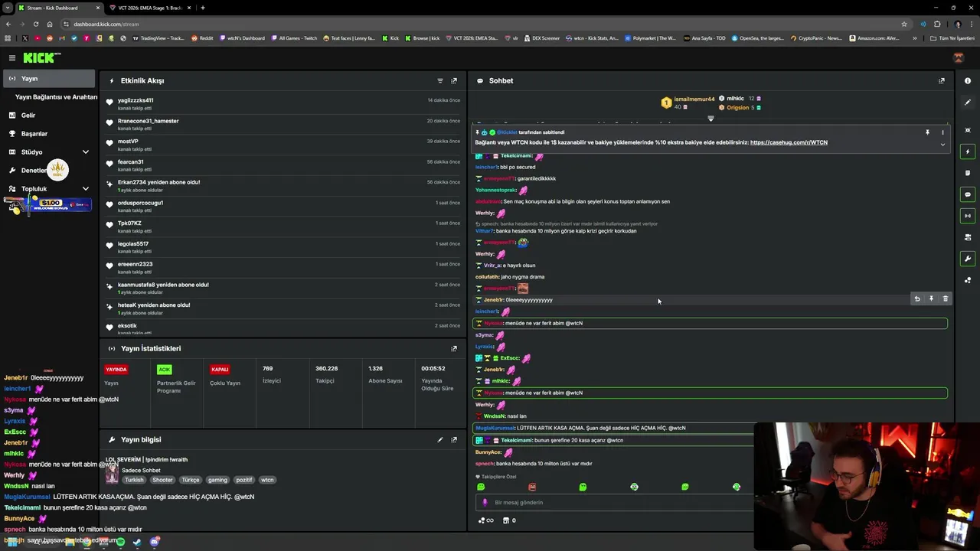Click the Türkçe tag
Viewport: 980px width, 551px height.
tap(190, 480)
